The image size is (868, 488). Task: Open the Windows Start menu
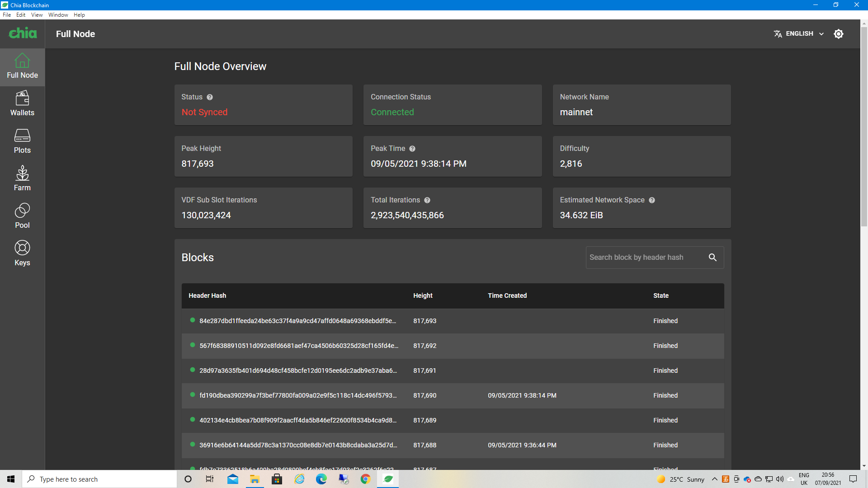(11, 479)
